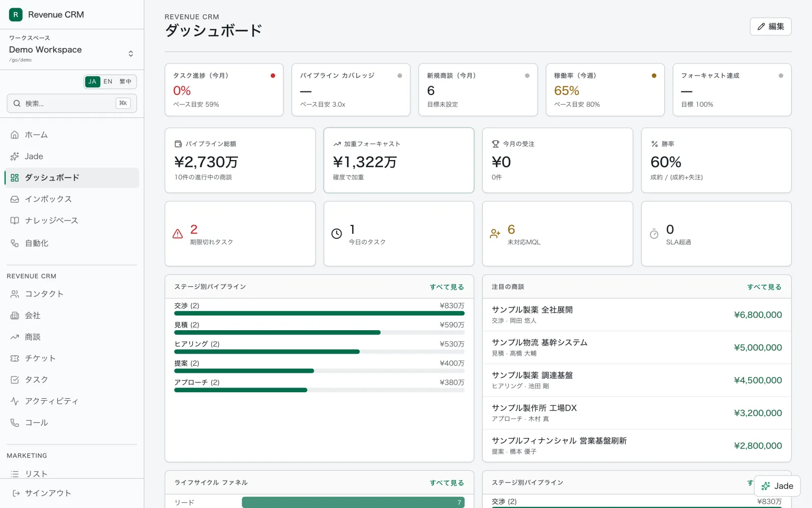
Task: Click すべて見る in 注目の商談 card
Action: [x=764, y=287]
